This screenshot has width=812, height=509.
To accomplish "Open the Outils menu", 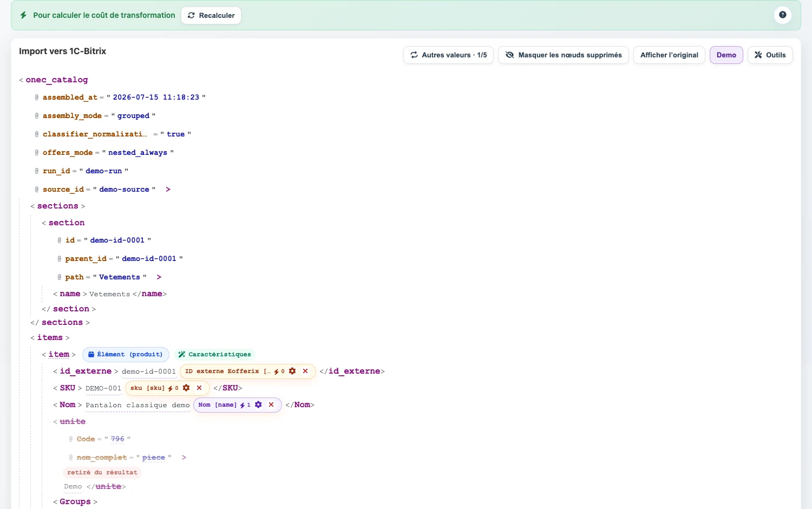I will tap(770, 55).
